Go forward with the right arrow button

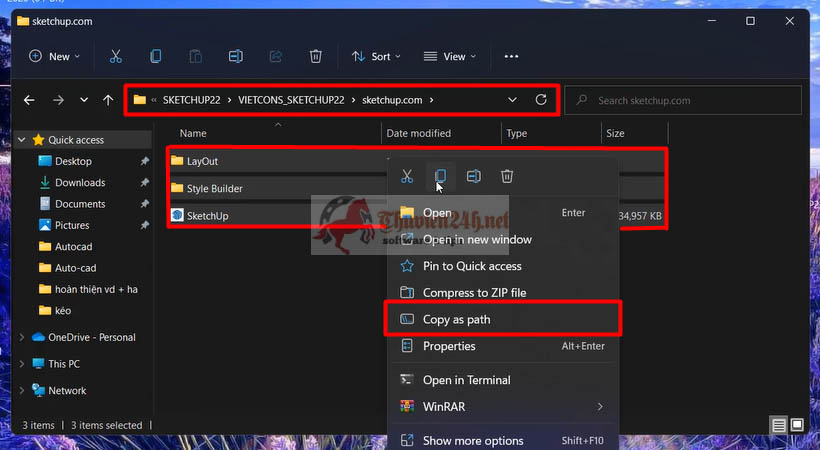[x=58, y=100]
